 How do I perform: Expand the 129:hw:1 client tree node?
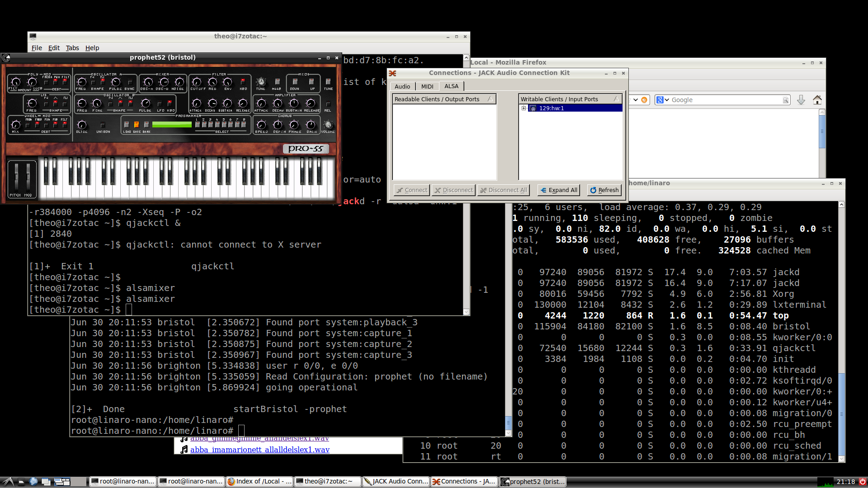[x=524, y=108]
